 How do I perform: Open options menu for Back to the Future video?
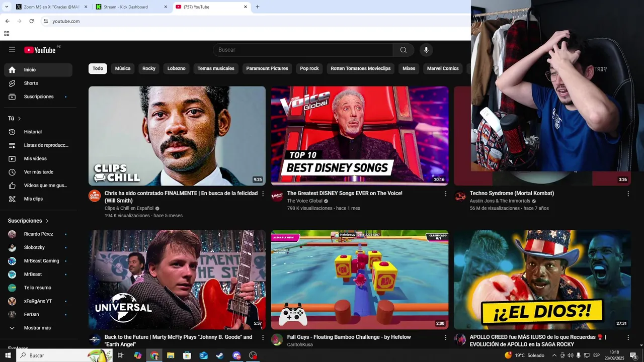click(263, 337)
